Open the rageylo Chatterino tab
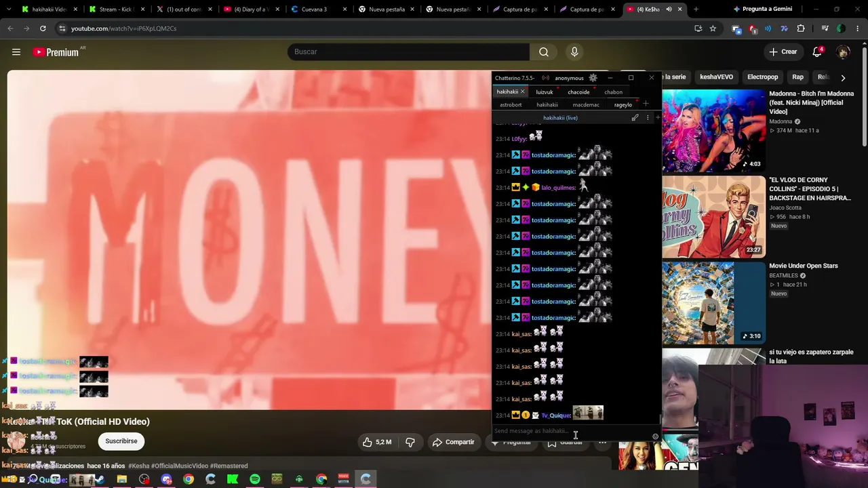Viewport: 868px width, 488px height. coord(623,105)
